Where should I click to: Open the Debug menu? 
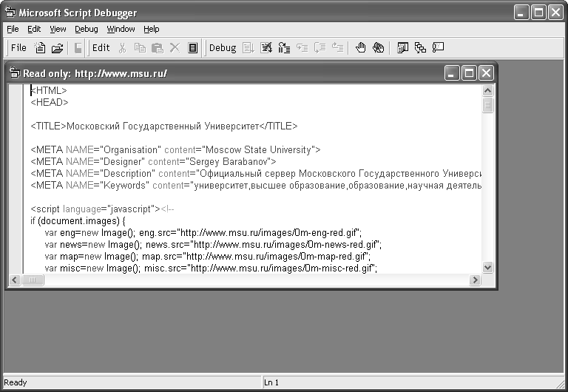click(87, 29)
